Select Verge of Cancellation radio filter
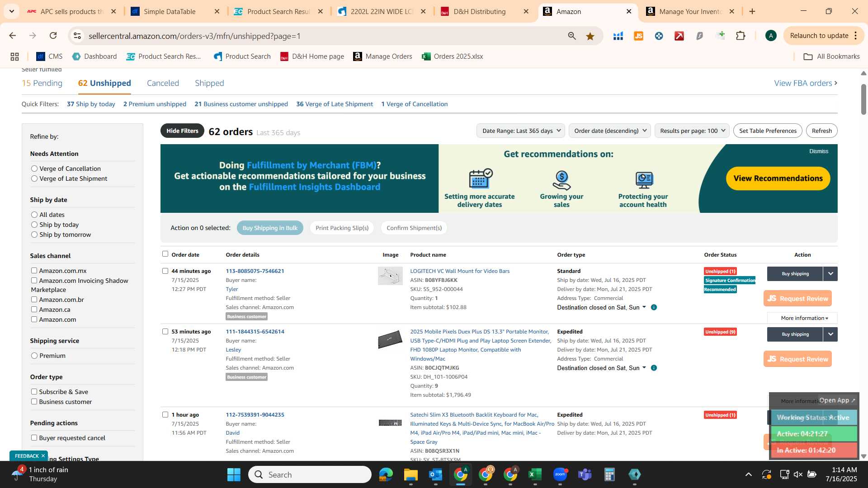868x488 pixels. tap(34, 168)
